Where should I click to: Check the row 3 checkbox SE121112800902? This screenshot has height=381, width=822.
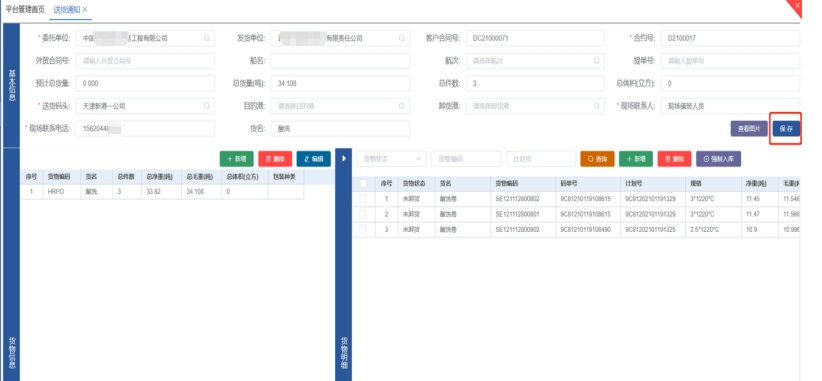[363, 230]
